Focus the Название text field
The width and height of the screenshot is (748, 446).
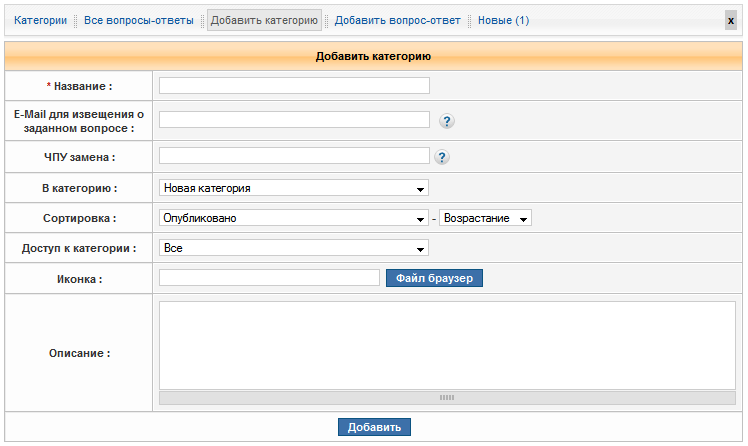pos(294,86)
